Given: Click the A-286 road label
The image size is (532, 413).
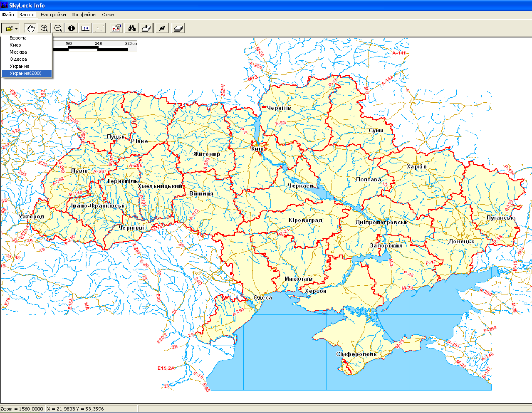Looking at the screenshot, I should 136,165.
